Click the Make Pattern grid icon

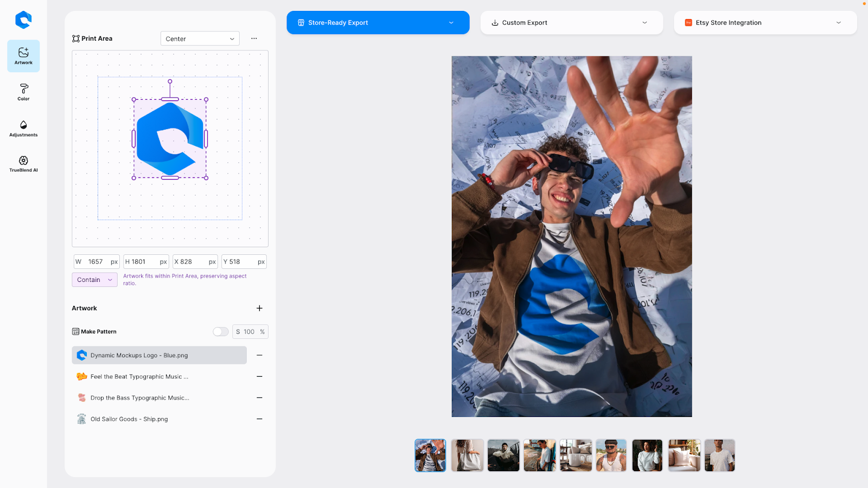pyautogui.click(x=76, y=331)
